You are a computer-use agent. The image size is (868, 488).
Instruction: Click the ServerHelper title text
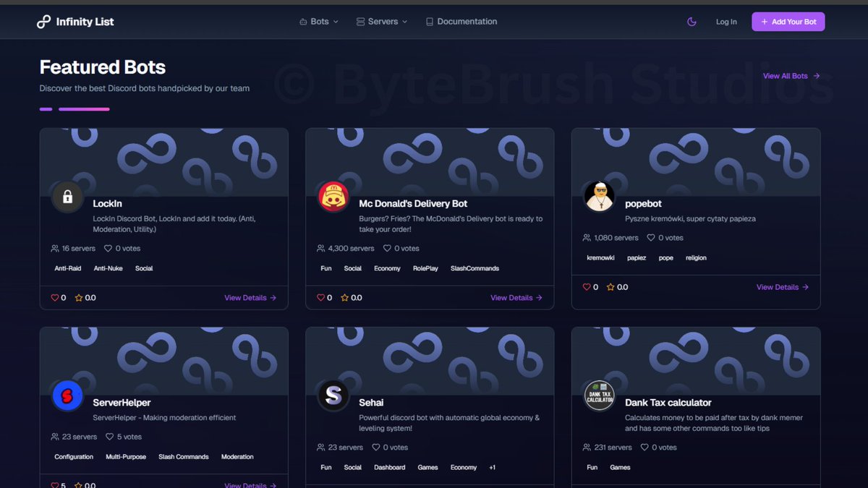point(122,403)
